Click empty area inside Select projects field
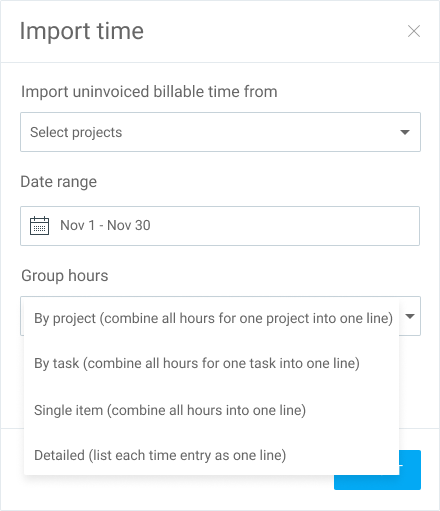Screen dimensions: 440x511 click(260, 132)
